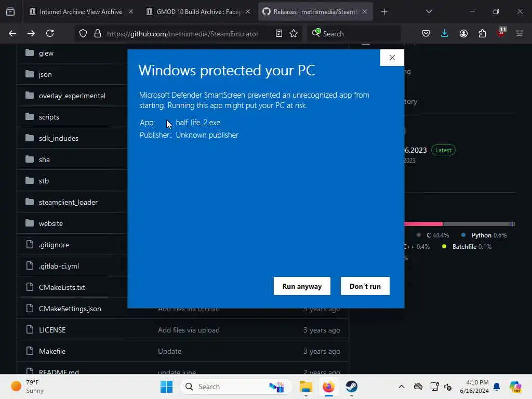Open the Makefile file
The height and width of the screenshot is (399, 532).
click(x=52, y=352)
